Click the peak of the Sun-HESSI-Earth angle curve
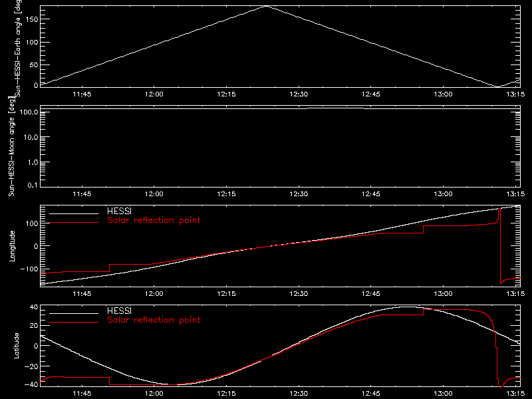The image size is (532, 399). pos(267,6)
